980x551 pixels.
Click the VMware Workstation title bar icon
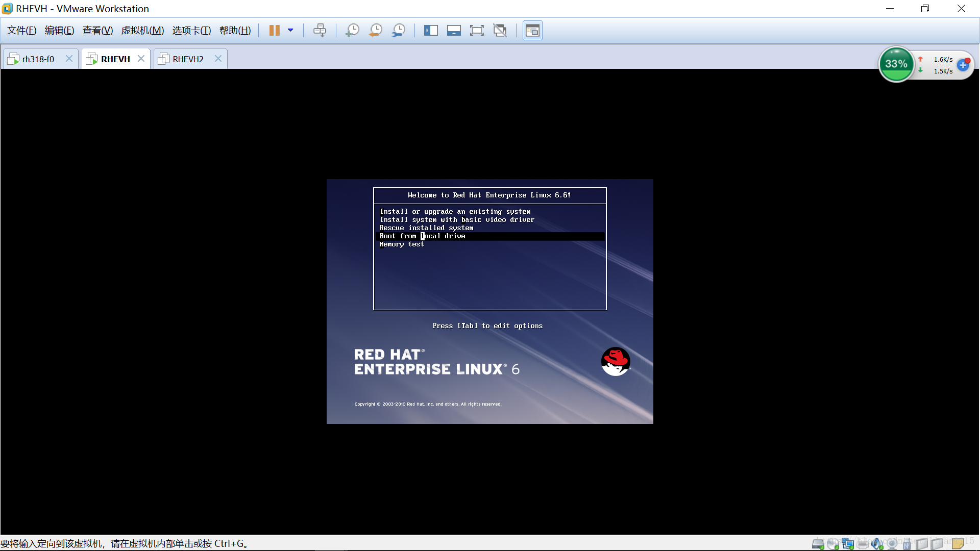click(x=7, y=9)
